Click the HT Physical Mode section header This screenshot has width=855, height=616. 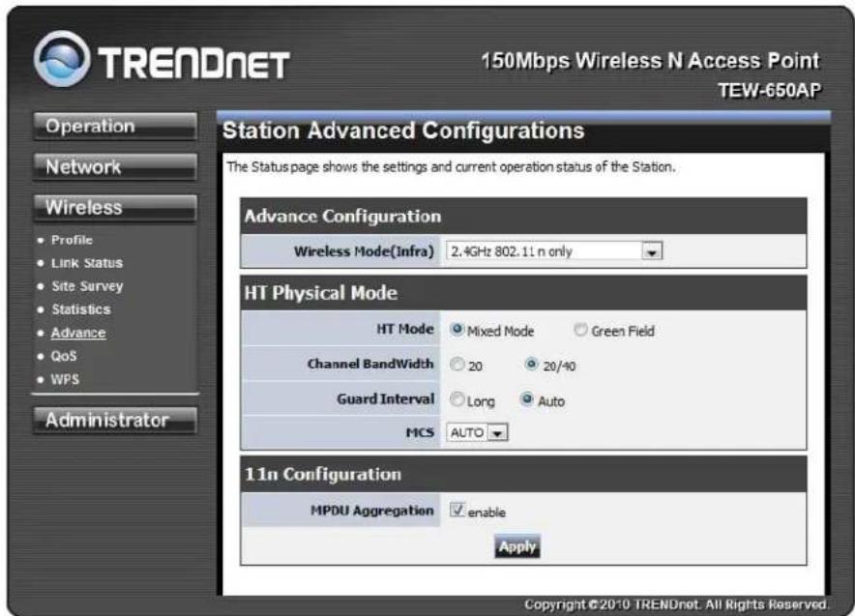click(x=523, y=293)
